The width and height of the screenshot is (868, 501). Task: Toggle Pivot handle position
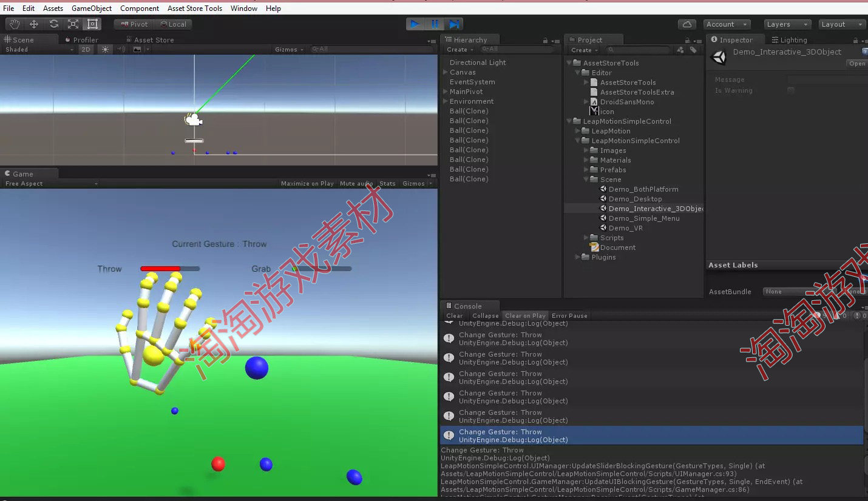pos(134,24)
